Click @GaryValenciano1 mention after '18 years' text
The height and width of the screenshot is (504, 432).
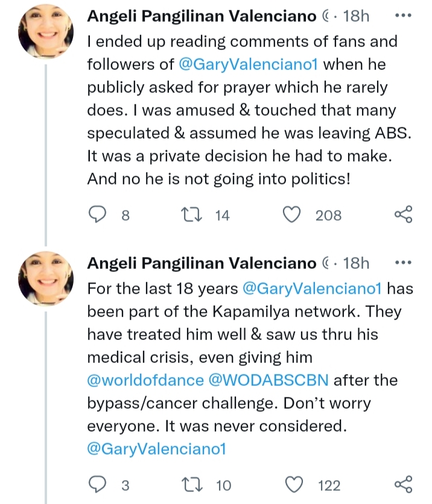312,288
